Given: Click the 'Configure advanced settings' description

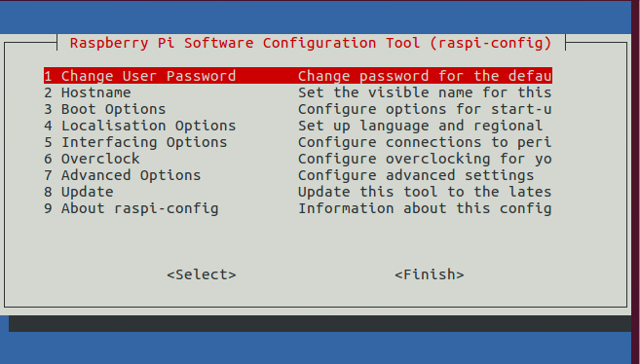Looking at the screenshot, I should pos(416,175).
